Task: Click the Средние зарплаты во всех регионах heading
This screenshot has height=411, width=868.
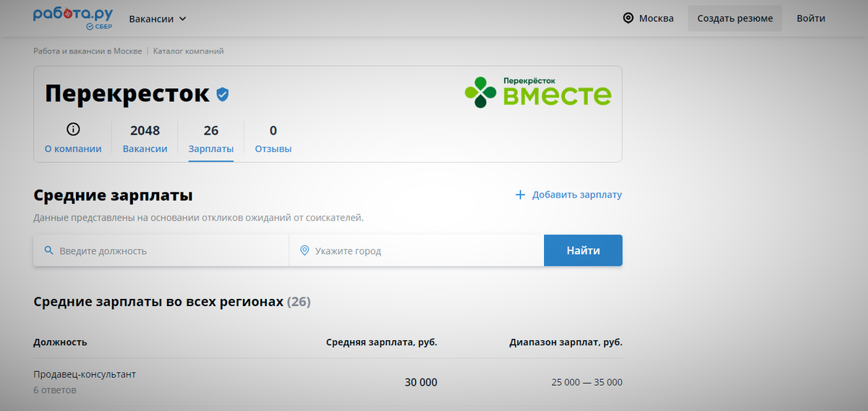Action: coord(172,302)
